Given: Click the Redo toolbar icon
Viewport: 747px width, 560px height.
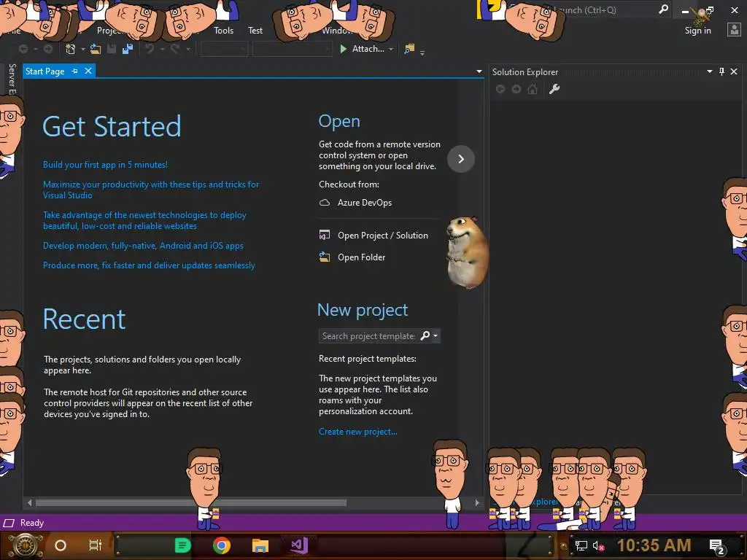Looking at the screenshot, I should (x=175, y=49).
